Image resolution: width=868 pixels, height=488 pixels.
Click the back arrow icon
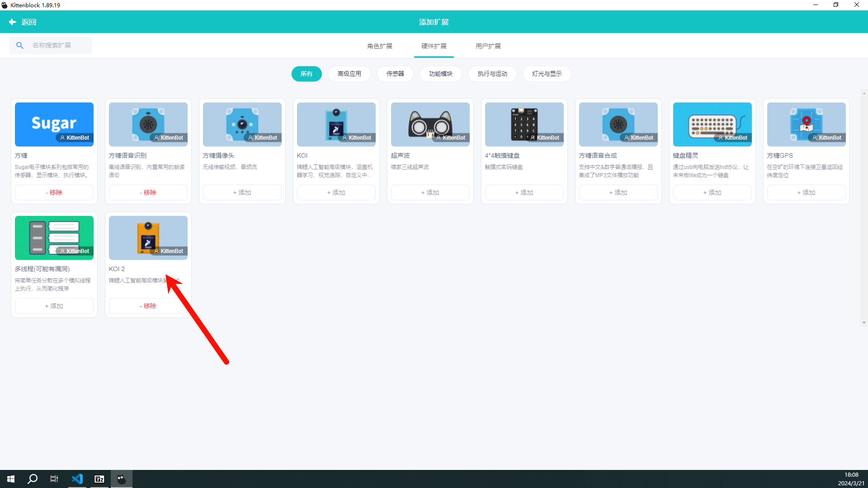pyautogui.click(x=12, y=22)
